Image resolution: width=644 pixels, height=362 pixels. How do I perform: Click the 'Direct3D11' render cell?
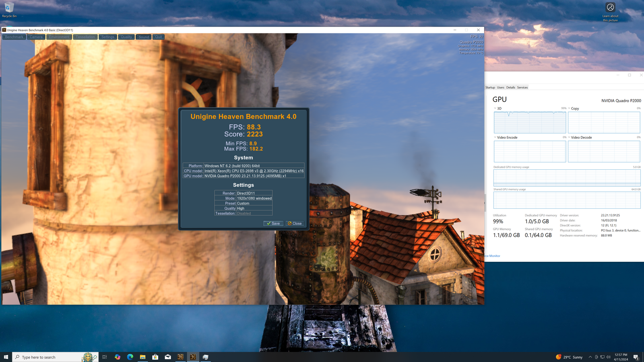click(254, 193)
